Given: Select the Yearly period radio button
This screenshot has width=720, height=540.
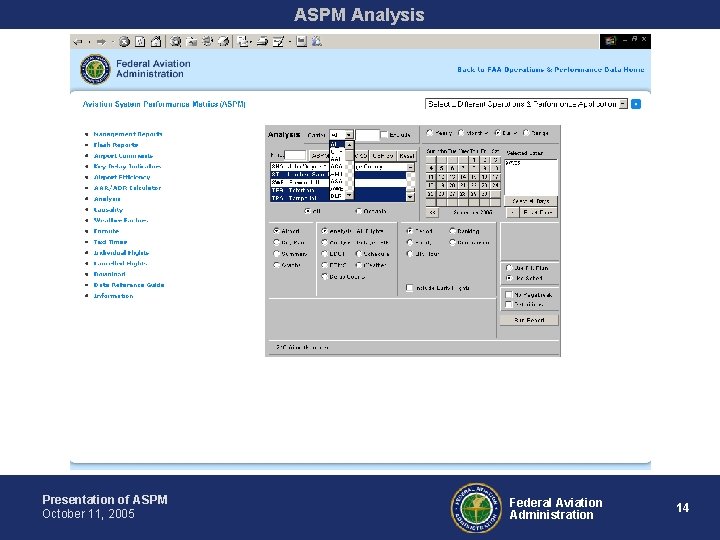Looking at the screenshot, I should click(x=430, y=133).
